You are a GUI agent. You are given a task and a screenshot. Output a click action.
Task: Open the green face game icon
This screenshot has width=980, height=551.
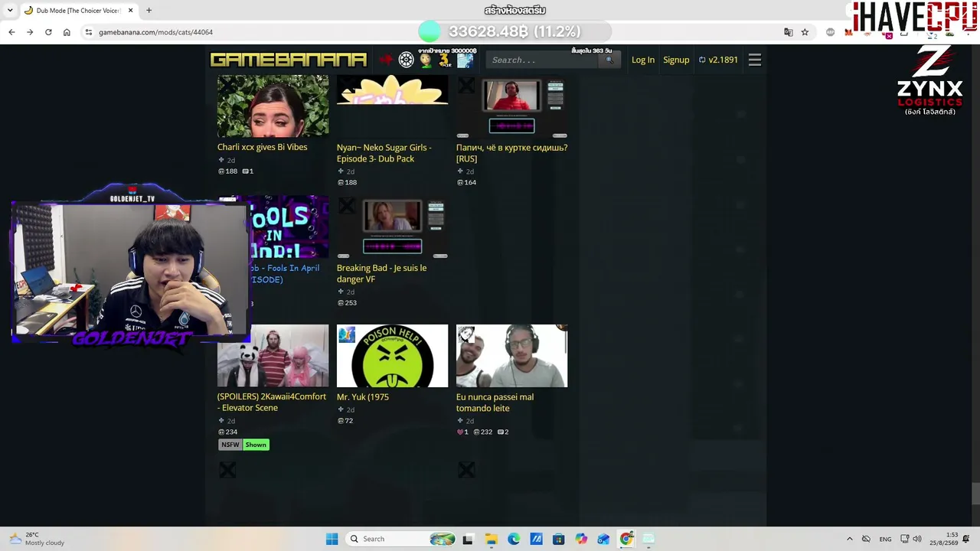pos(426,60)
